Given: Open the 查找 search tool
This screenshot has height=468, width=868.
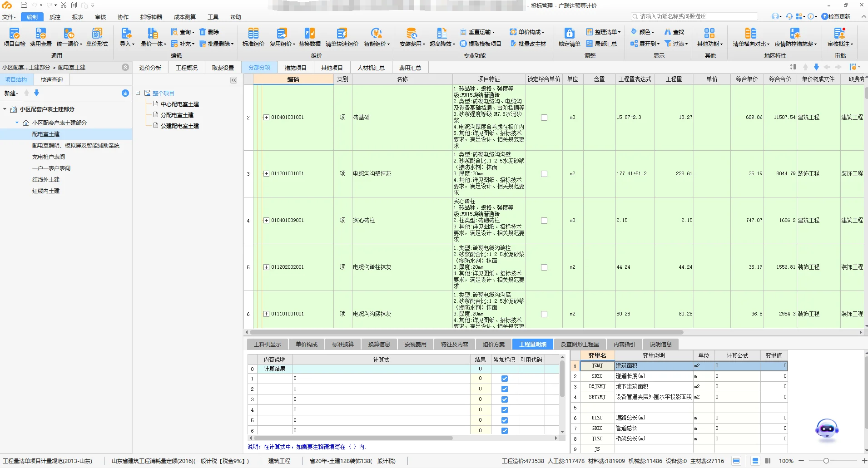Looking at the screenshot, I should pos(675,32).
